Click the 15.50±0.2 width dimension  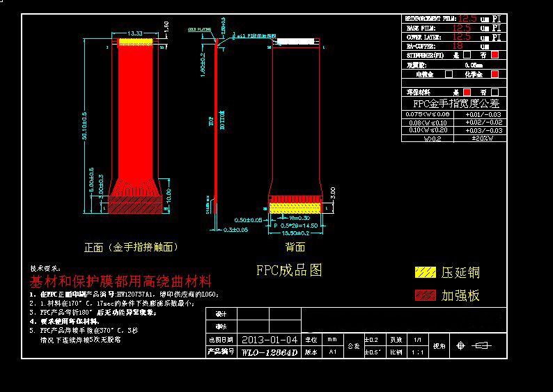click(295, 233)
